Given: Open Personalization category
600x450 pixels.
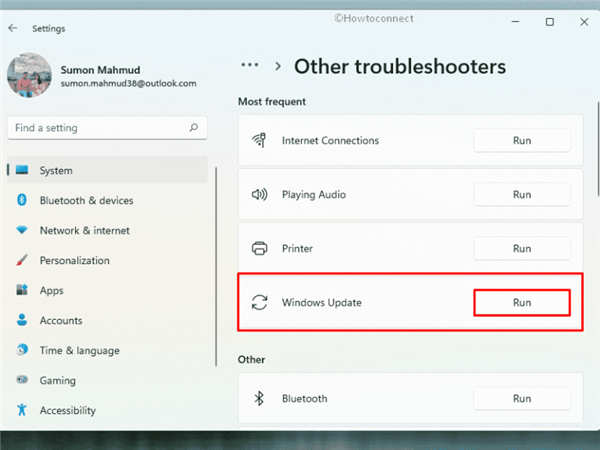Looking at the screenshot, I should coord(108,260).
